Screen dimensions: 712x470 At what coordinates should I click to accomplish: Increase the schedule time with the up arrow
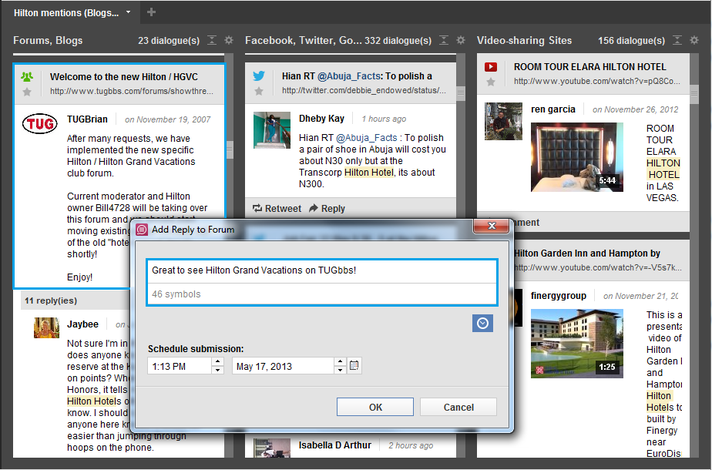tap(218, 361)
